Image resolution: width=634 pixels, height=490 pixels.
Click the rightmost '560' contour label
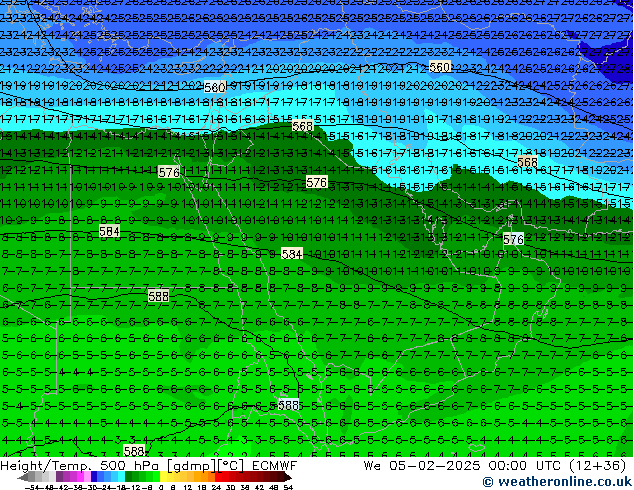(x=440, y=67)
